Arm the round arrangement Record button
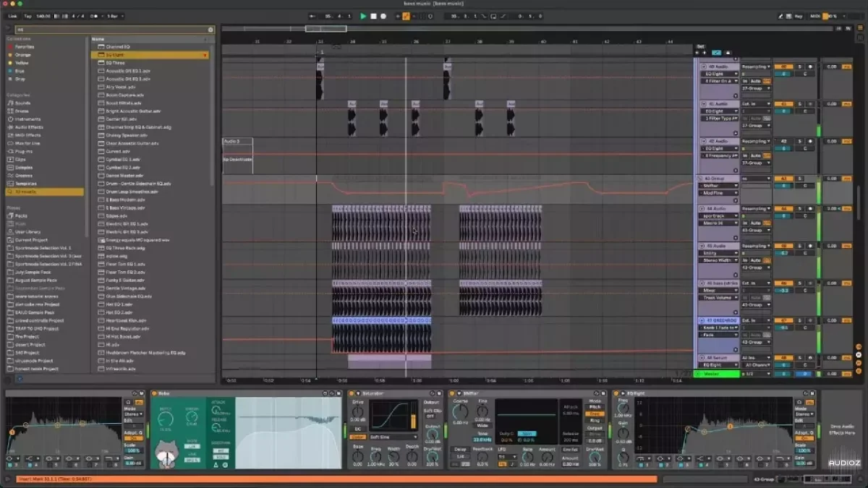Screen dimensions: 868x488 click(383, 16)
